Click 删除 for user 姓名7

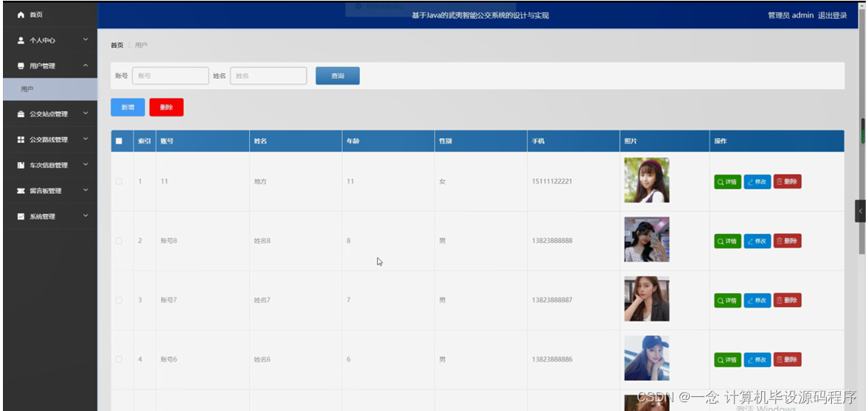[x=787, y=301]
